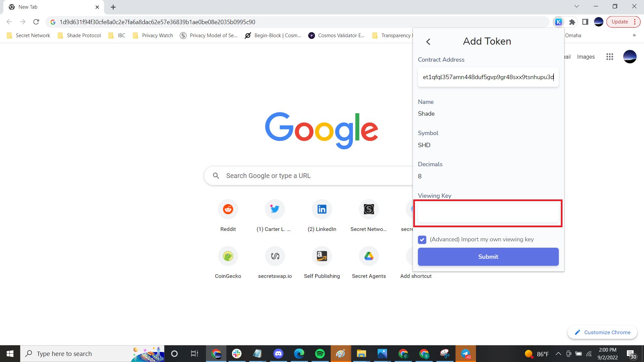
Task: Submit the Add Token form
Action: point(488,257)
